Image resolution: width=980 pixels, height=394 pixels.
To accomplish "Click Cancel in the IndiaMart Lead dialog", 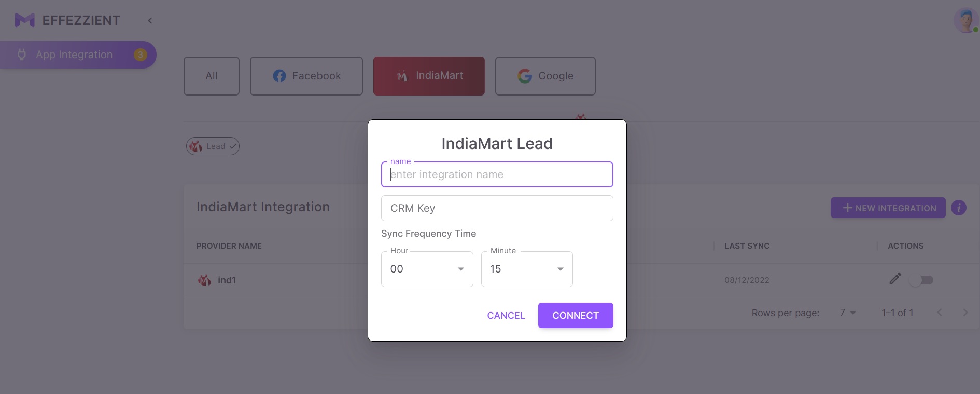I will [x=506, y=315].
